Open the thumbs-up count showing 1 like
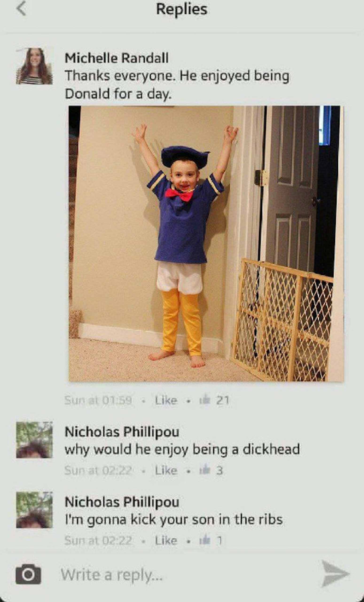The height and width of the screenshot is (602, 364). [211, 540]
